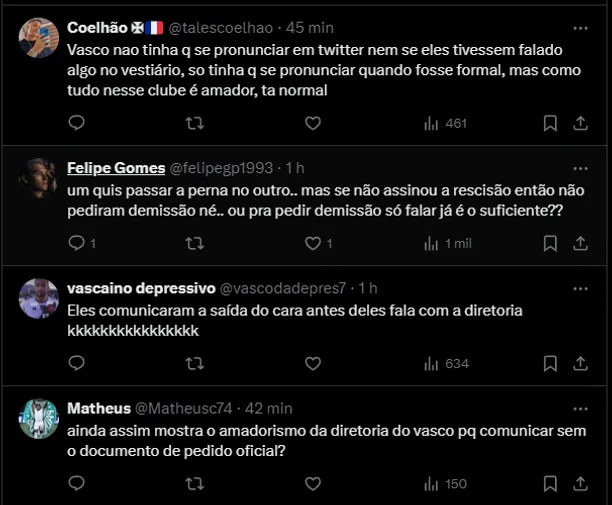Open more options on Coelhão's tweet
The width and height of the screenshot is (612, 505).
[x=580, y=27]
